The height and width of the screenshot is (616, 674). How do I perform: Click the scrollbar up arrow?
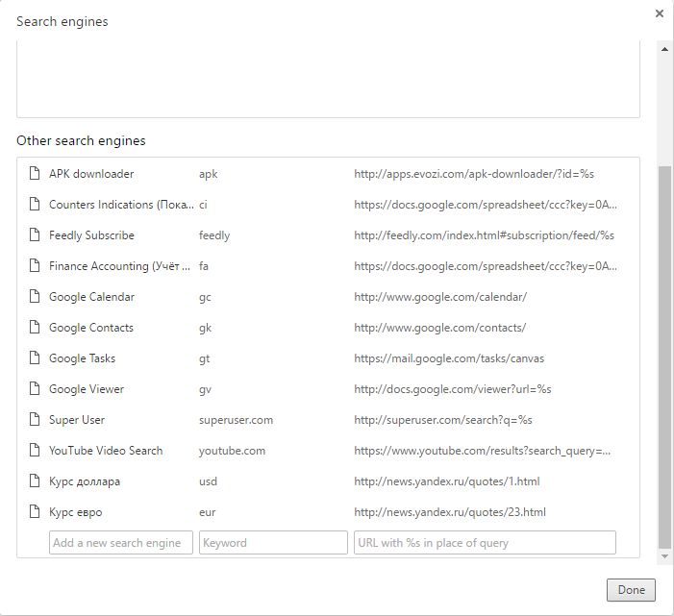(x=664, y=49)
